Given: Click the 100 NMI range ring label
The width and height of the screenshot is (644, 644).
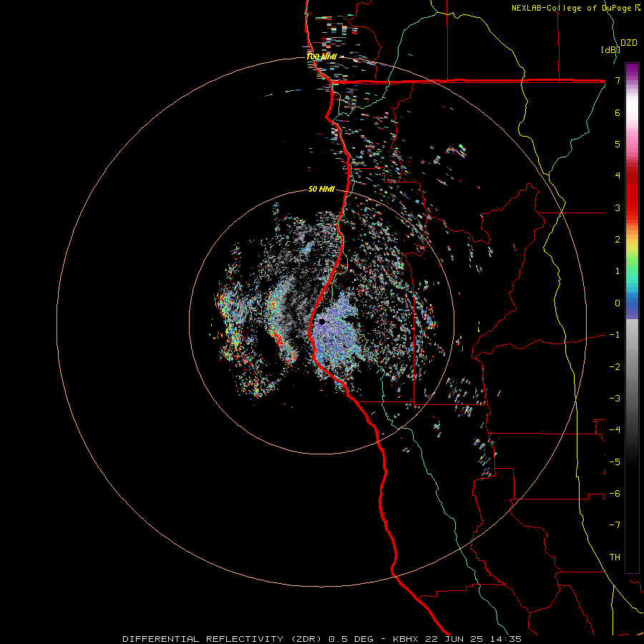Looking at the screenshot, I should point(321,57).
